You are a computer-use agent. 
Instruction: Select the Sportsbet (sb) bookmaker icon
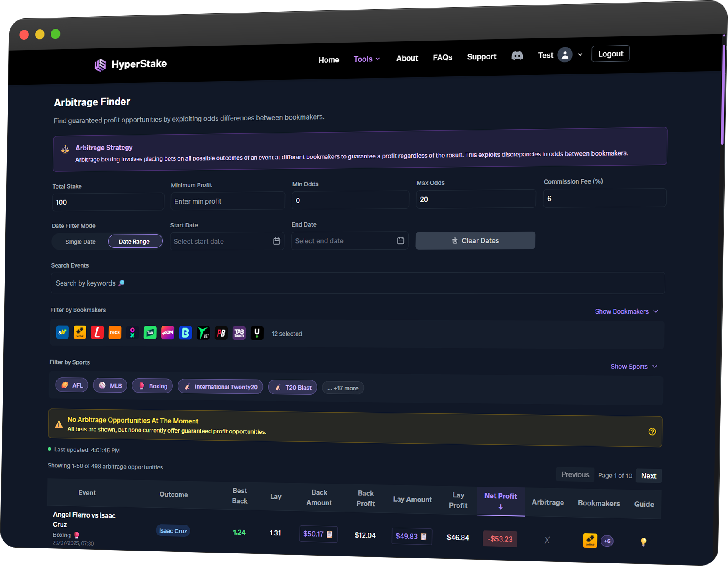[63, 332]
